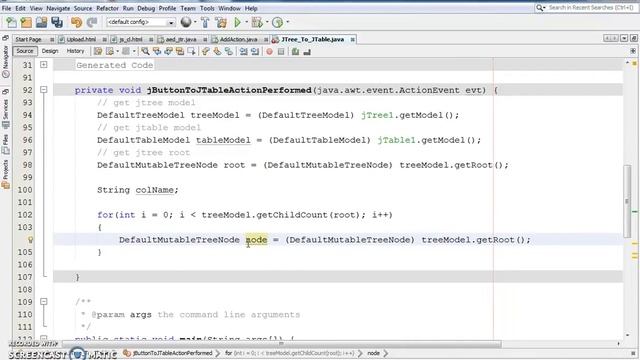Maximize the editor window via tab bar icon
The width and height of the screenshot is (640, 360).
tap(634, 38)
